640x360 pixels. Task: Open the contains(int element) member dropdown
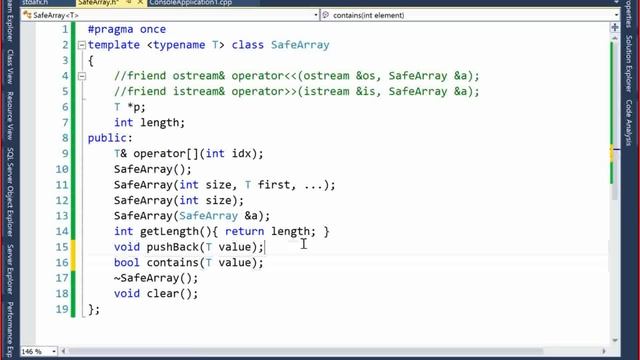(x=616, y=15)
